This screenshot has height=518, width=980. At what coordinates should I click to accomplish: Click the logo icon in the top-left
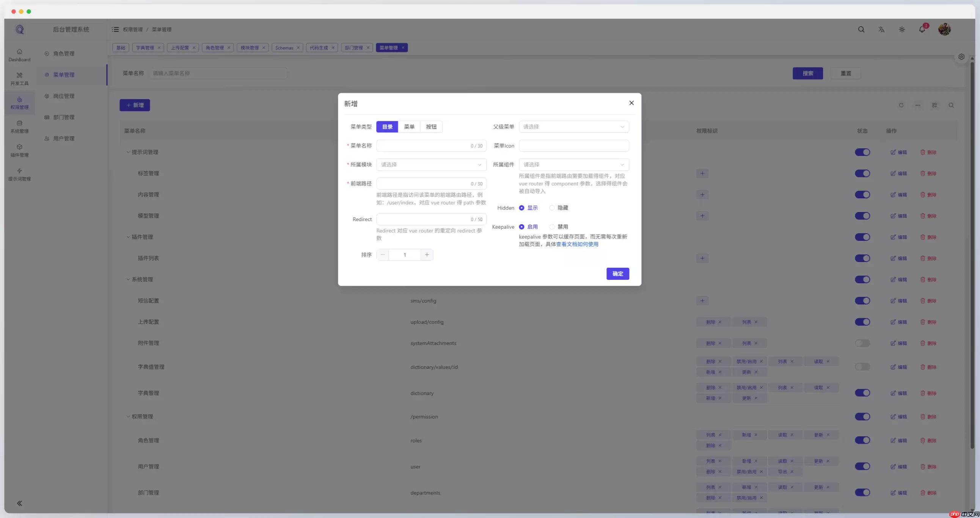20,29
